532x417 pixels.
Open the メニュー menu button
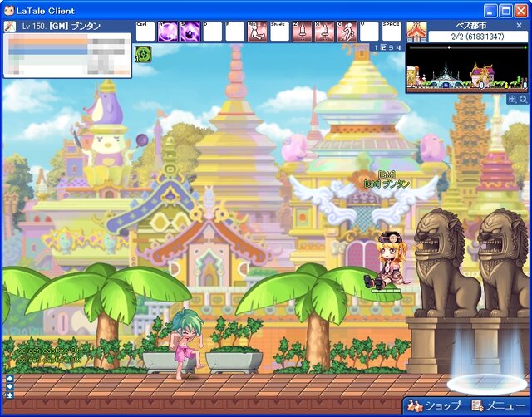tap(498, 406)
